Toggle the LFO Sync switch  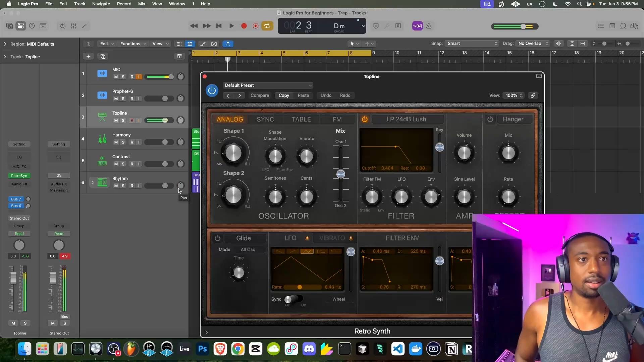click(x=293, y=299)
